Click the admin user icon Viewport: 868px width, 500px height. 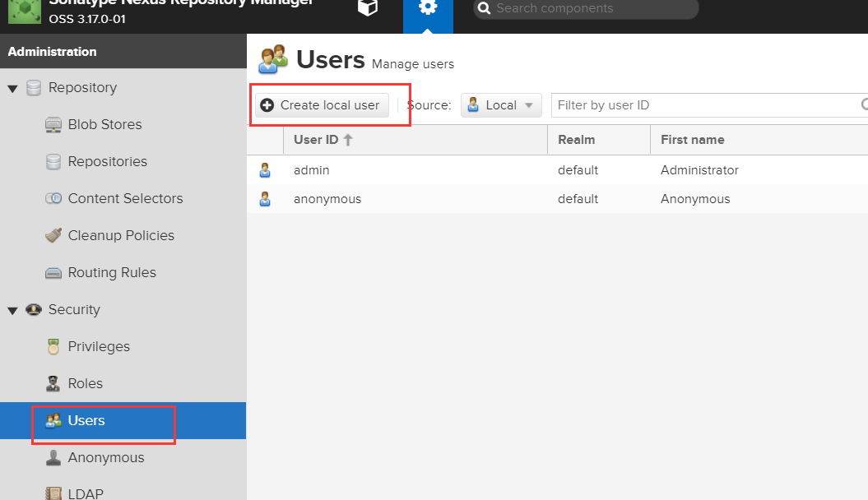[x=265, y=170]
